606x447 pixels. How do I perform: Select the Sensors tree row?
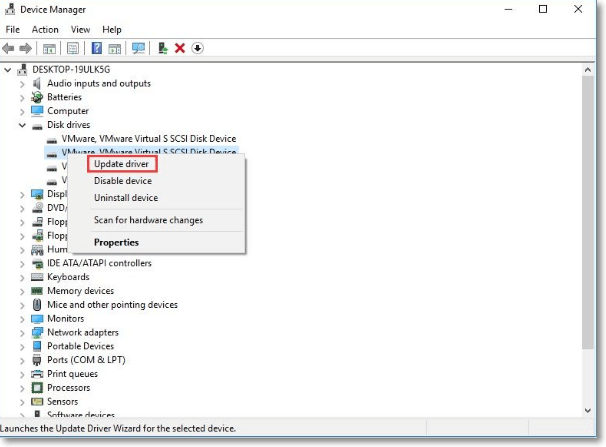click(x=63, y=401)
